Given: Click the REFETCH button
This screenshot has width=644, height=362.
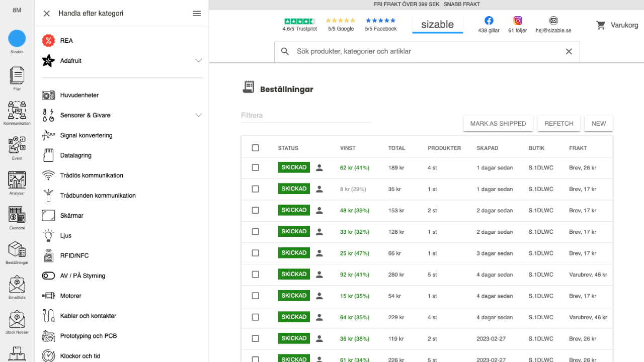Looking at the screenshot, I should tap(558, 124).
